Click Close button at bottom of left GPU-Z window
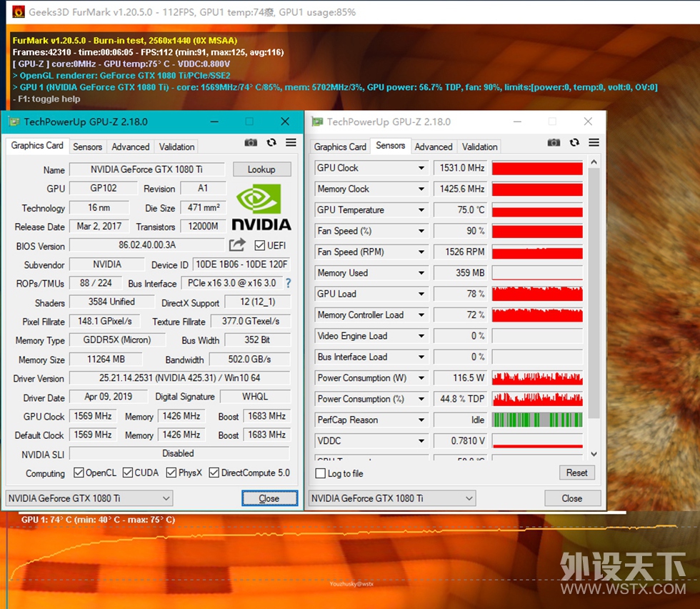This screenshot has height=609, width=700. [269, 498]
